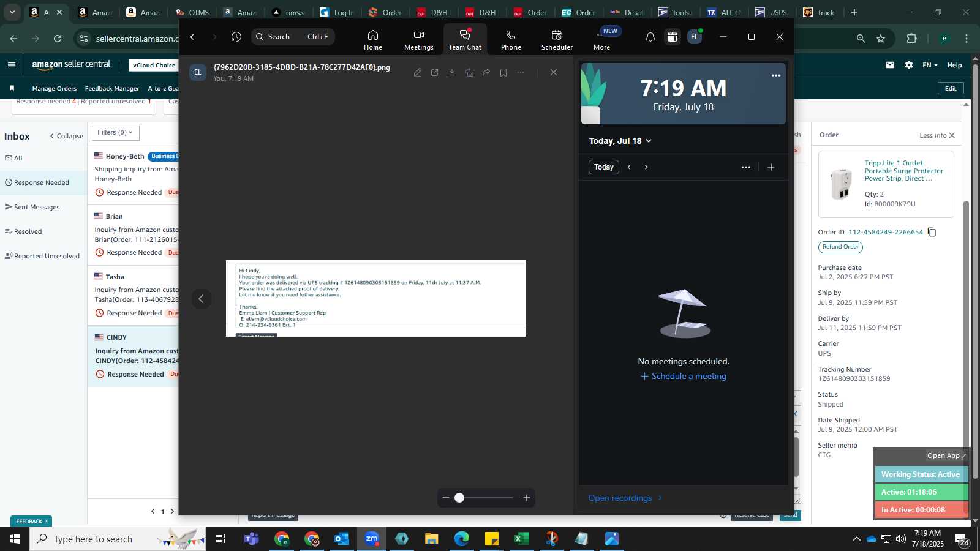Screen dimensions: 980x551
Task: Open Outlook from the taskbar
Action: pyautogui.click(x=342, y=539)
